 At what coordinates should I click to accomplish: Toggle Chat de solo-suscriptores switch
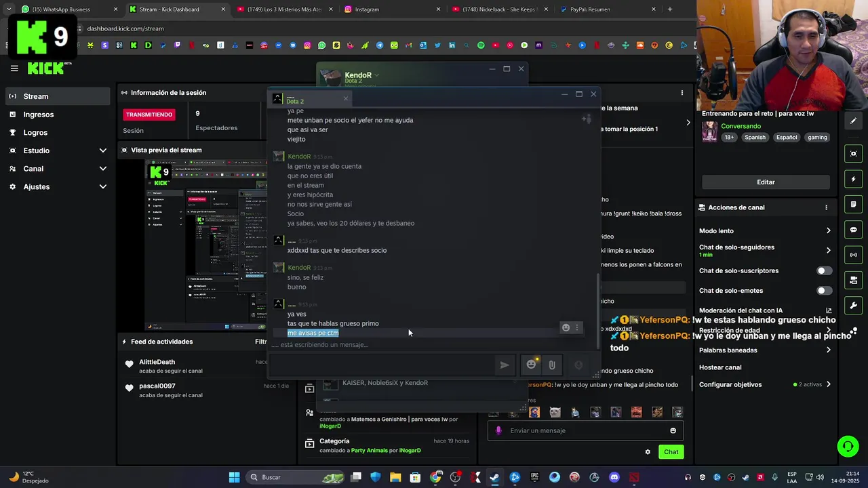point(824,270)
